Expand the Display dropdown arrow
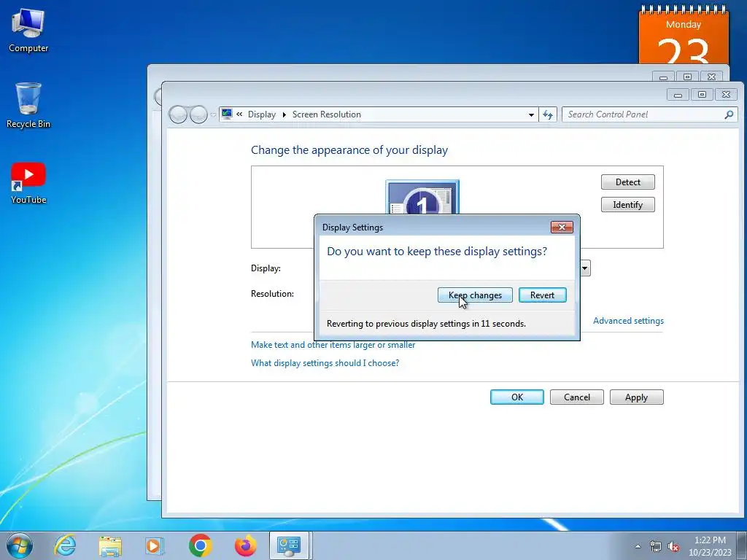Viewport: 747px width, 560px height. pos(585,268)
